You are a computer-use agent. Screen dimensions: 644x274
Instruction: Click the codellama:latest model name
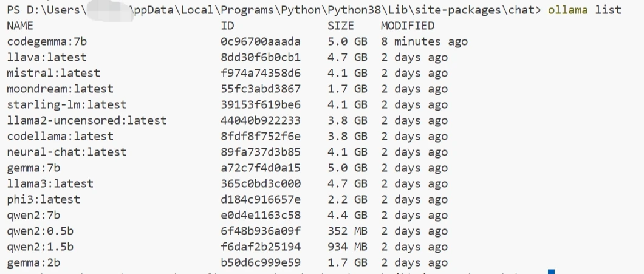pyautogui.click(x=60, y=136)
